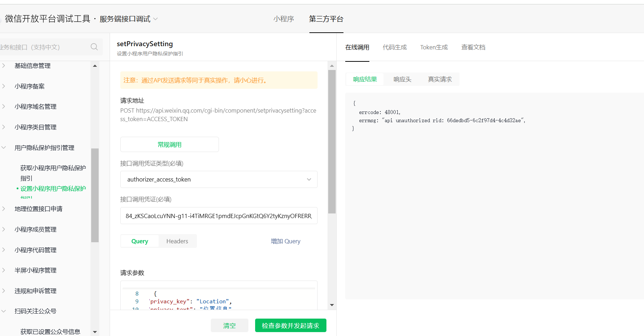Image resolution: width=644 pixels, height=336 pixels.
Task: Switch to the Headers parameters tab
Action: click(x=177, y=241)
